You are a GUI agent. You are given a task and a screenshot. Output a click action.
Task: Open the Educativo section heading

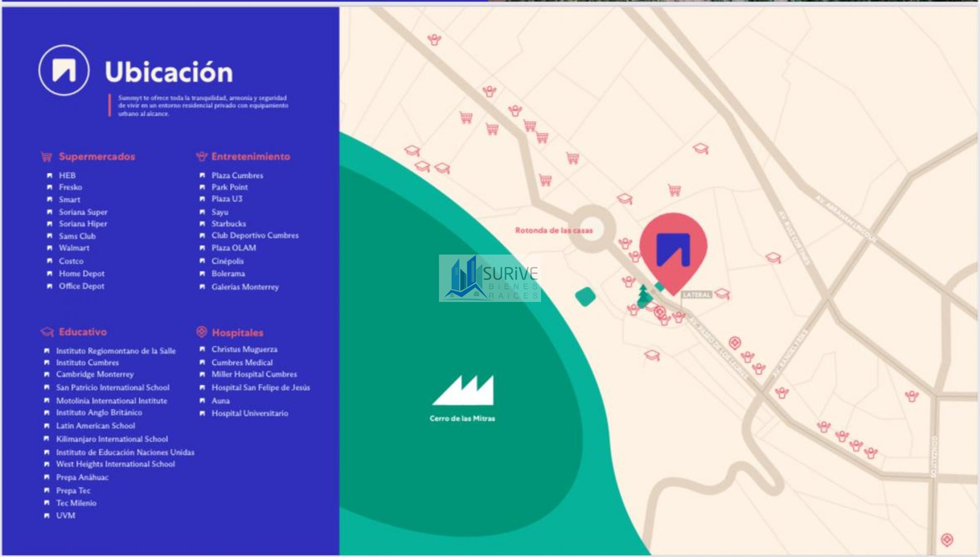click(83, 332)
